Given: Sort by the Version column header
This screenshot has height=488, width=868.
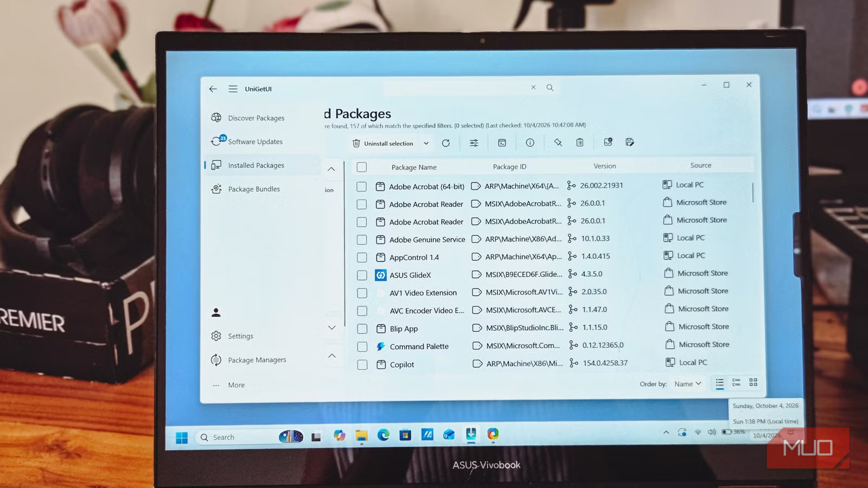Looking at the screenshot, I should (x=604, y=166).
